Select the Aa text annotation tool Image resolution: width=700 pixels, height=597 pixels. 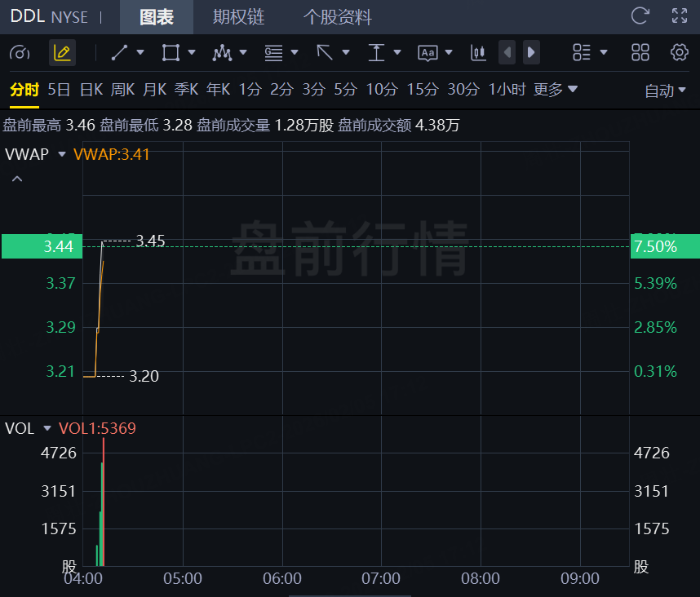[428, 53]
